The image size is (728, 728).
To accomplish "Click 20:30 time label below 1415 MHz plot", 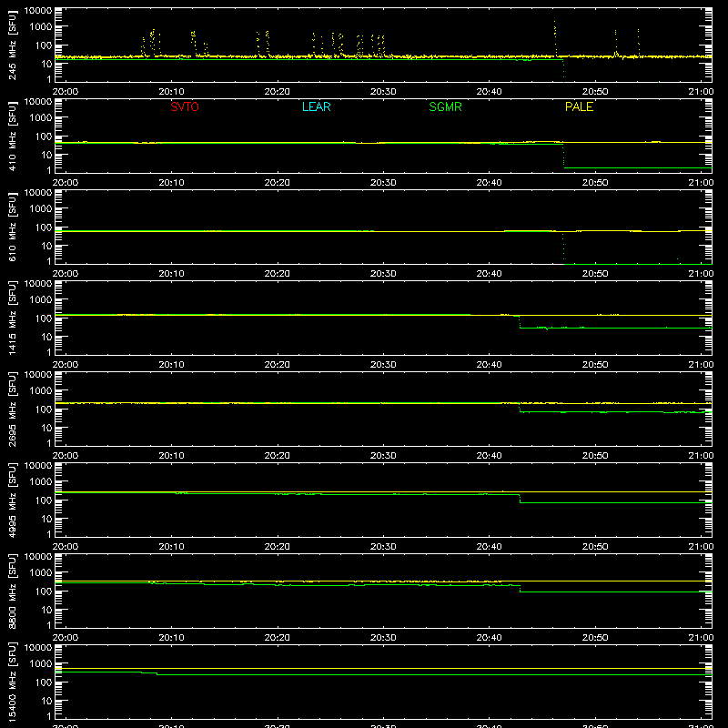I will click(383, 365).
